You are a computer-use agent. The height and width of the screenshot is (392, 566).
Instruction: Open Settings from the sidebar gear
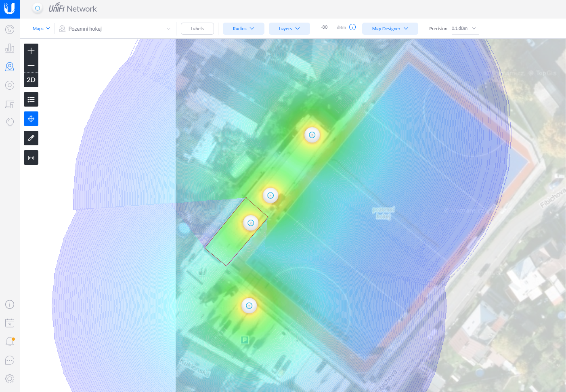pos(10,378)
